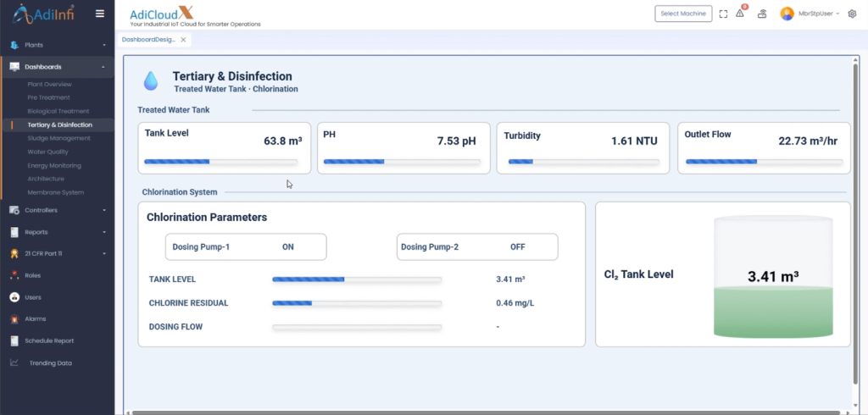Viewport: 868px width, 415px height.
Task: Select Tertiary & Disinfection in sidebar
Action: [60, 125]
